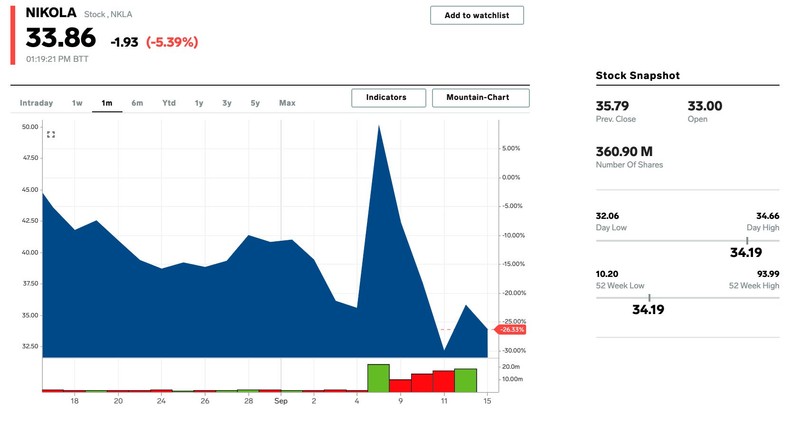Show the Max time range
The width and height of the screenshot is (790, 433).
287,103
